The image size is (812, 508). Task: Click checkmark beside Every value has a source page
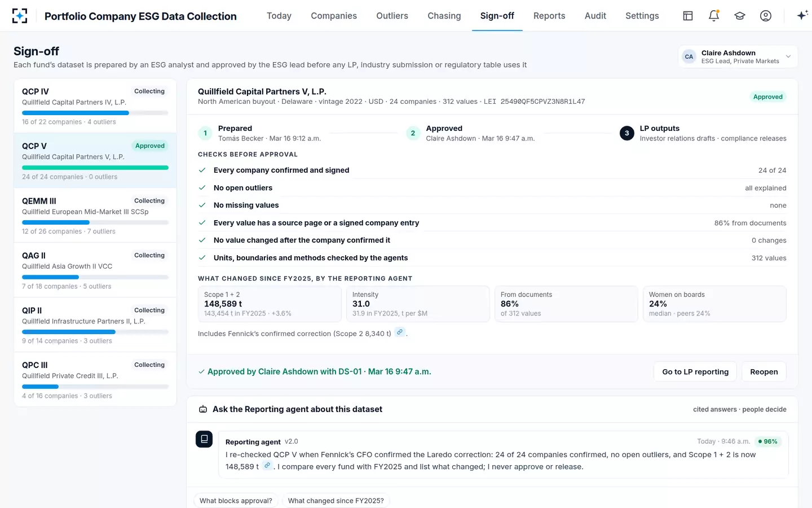click(x=202, y=223)
